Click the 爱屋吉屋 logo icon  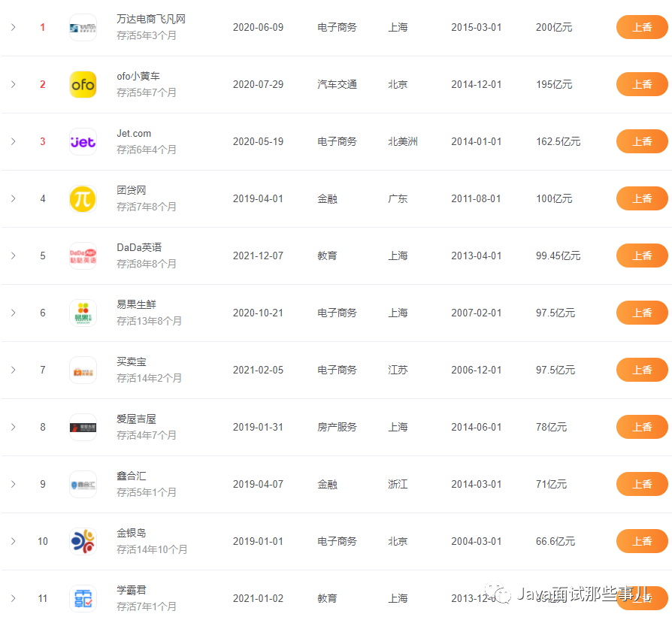83,427
